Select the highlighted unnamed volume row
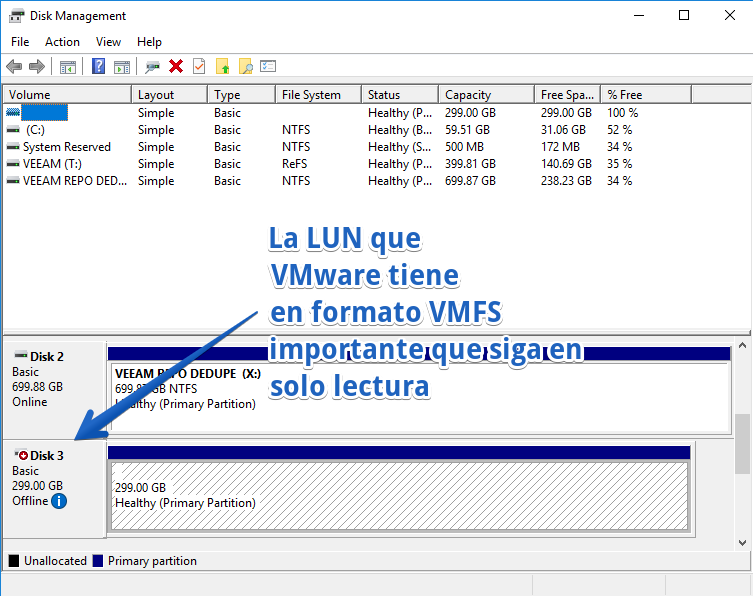 (x=44, y=112)
